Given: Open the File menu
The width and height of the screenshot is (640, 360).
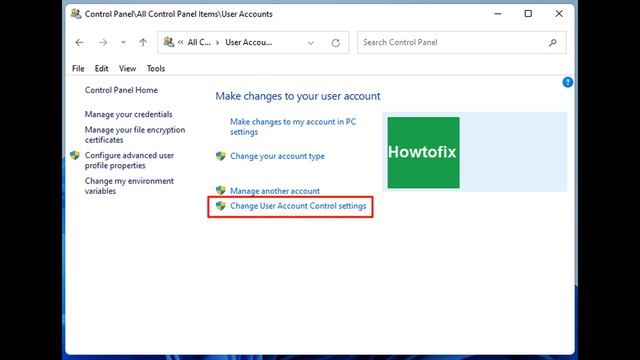Looking at the screenshot, I should click(78, 69).
